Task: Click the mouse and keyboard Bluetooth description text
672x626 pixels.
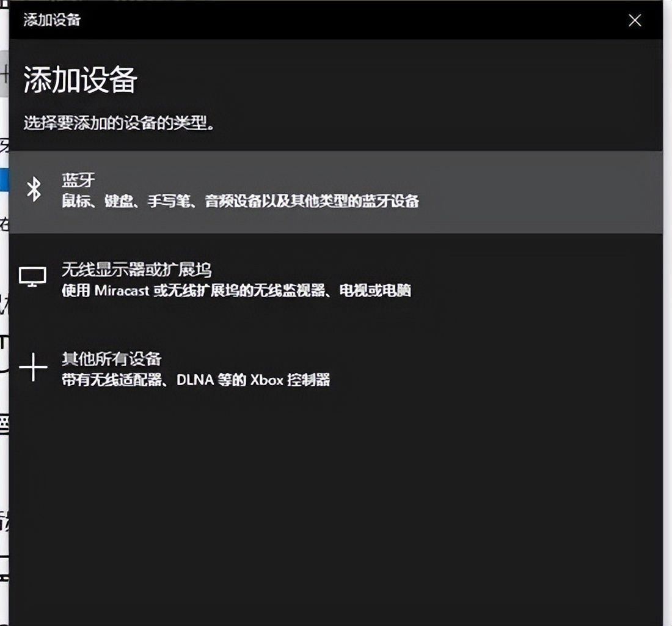Action: [x=238, y=202]
